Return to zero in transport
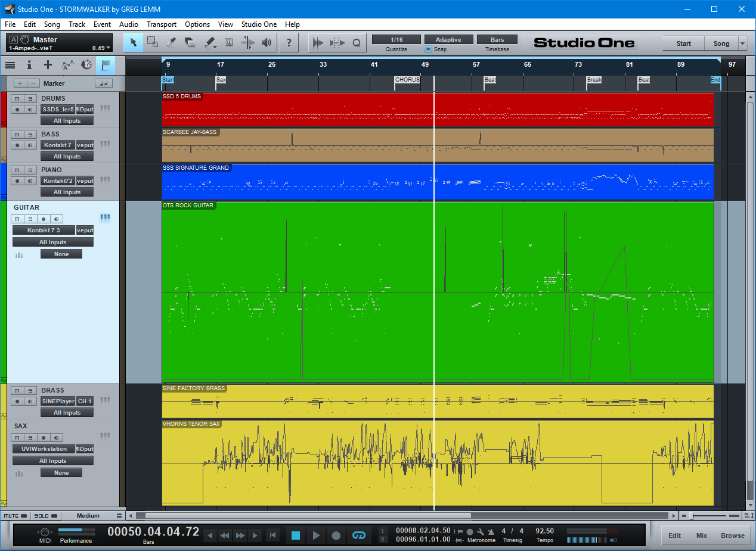This screenshot has height=551, width=756. point(272,536)
